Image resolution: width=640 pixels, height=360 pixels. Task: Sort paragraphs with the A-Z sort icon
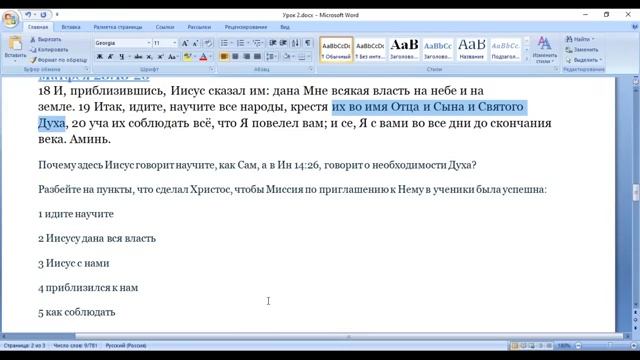coord(296,43)
